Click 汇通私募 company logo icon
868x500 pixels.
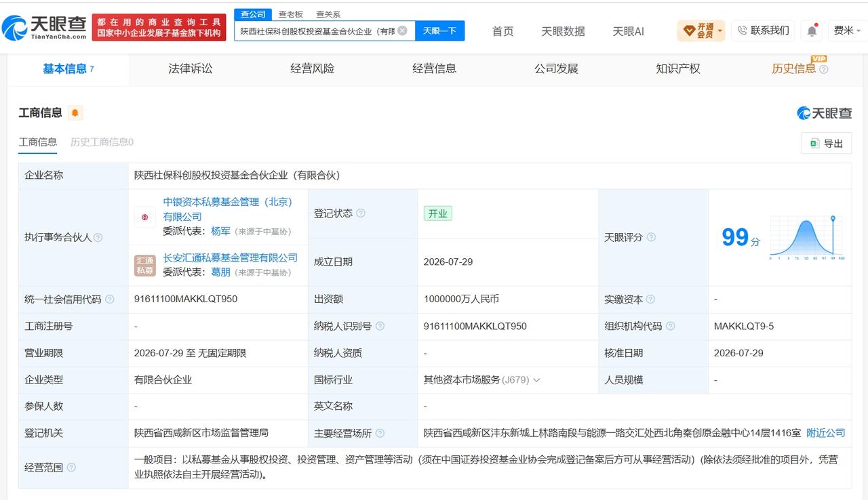144,265
